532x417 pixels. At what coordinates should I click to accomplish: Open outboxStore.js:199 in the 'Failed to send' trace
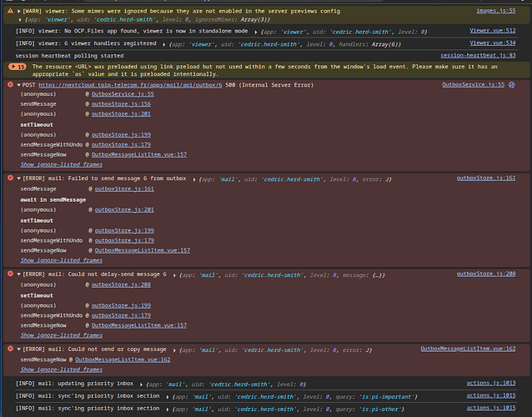click(x=124, y=230)
